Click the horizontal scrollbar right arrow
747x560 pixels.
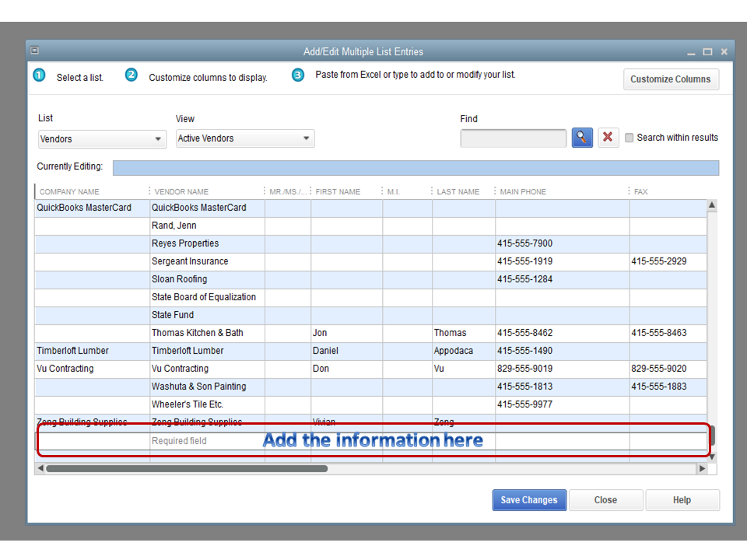pyautogui.click(x=702, y=469)
